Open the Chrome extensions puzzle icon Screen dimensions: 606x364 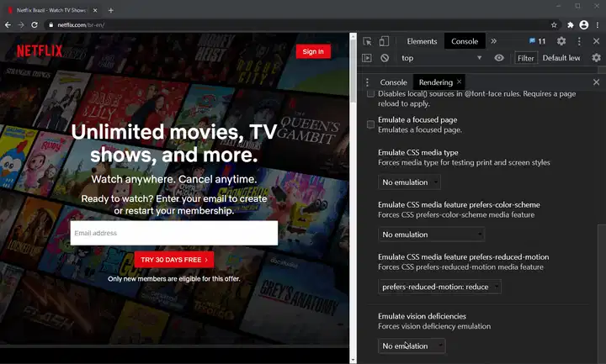[x=570, y=25]
